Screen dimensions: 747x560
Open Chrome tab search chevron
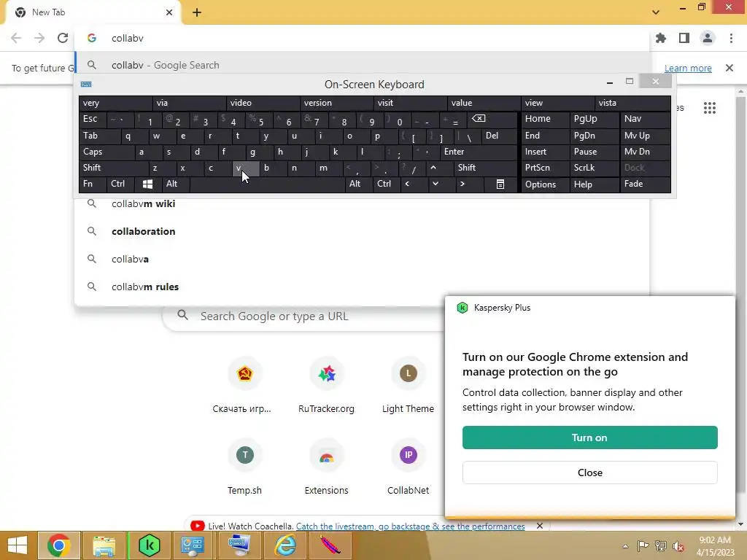click(656, 12)
